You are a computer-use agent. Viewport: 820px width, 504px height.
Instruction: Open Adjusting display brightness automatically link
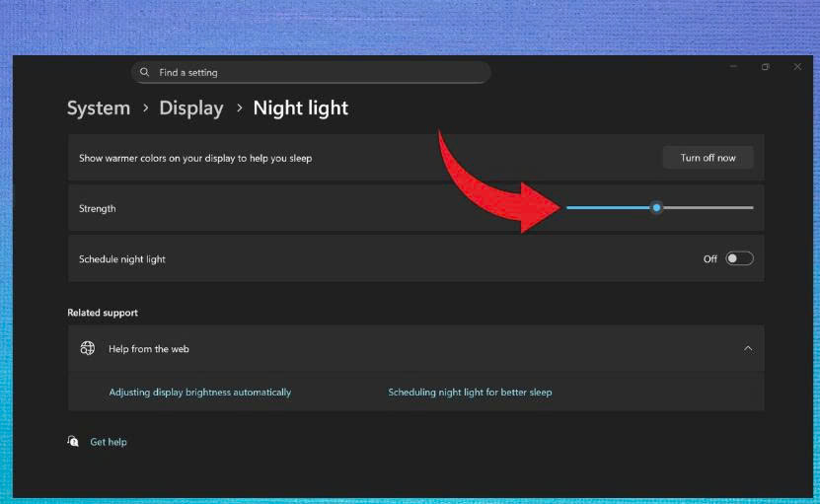point(199,393)
